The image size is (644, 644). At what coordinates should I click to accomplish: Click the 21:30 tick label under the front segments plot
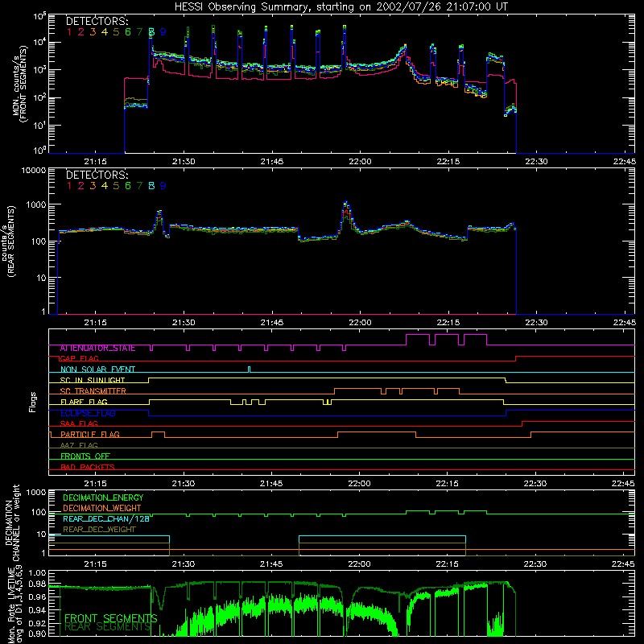point(184,162)
